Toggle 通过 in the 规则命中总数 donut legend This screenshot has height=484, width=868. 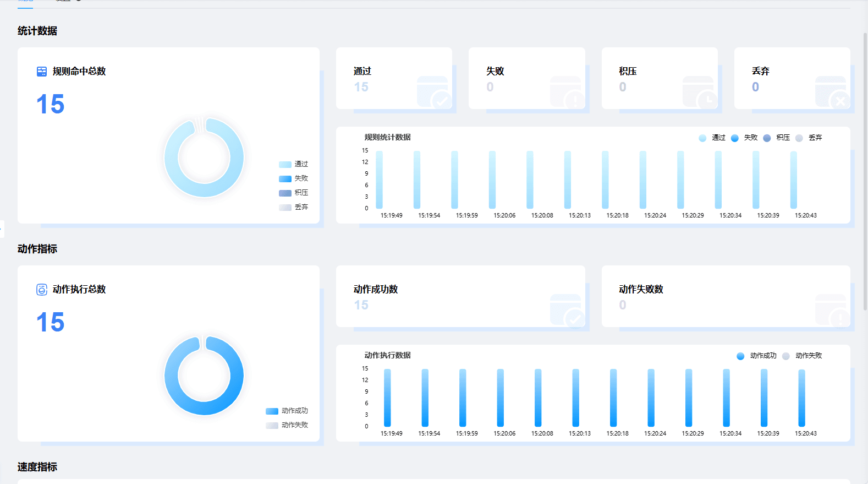293,164
